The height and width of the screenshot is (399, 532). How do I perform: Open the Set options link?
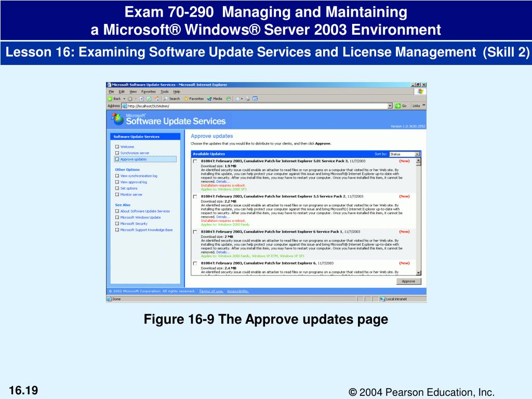pos(129,188)
